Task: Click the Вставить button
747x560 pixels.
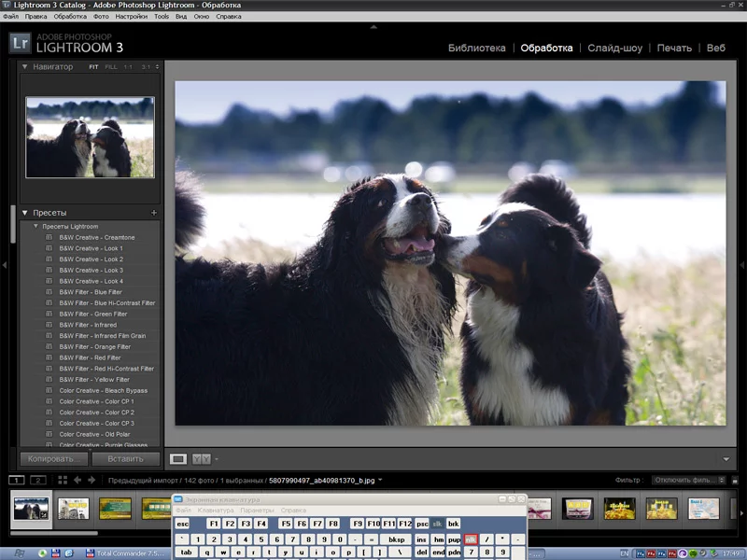Action: click(x=125, y=458)
